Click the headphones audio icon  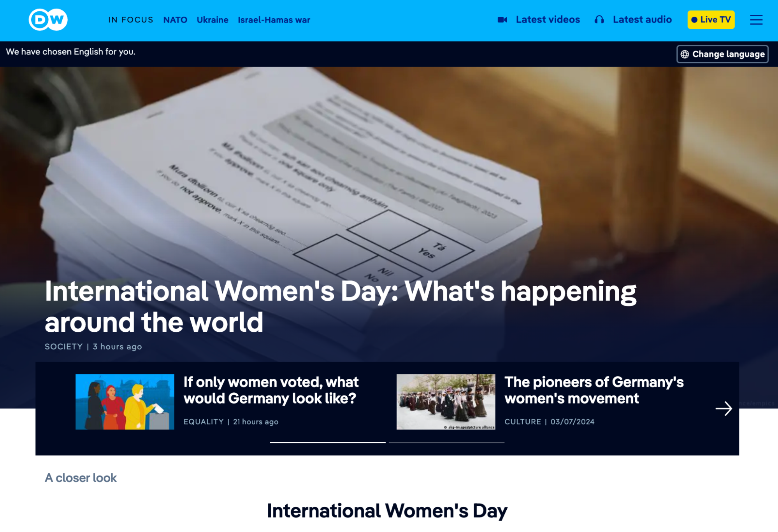[599, 20]
